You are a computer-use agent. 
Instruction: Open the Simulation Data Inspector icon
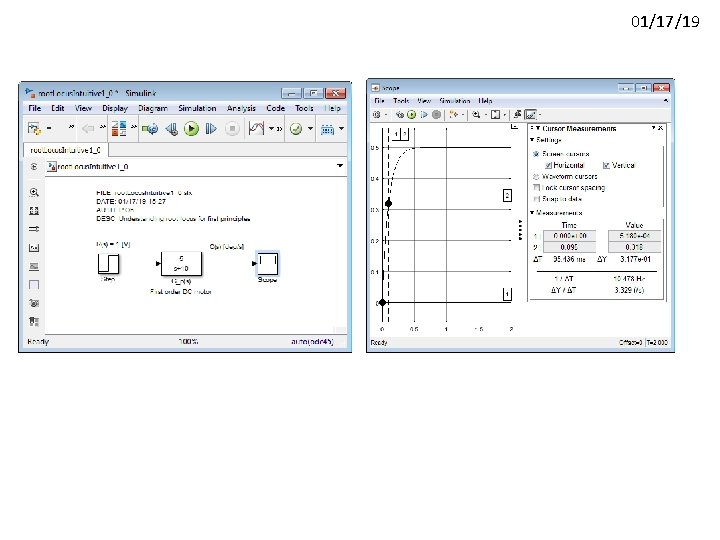pyautogui.click(x=256, y=129)
